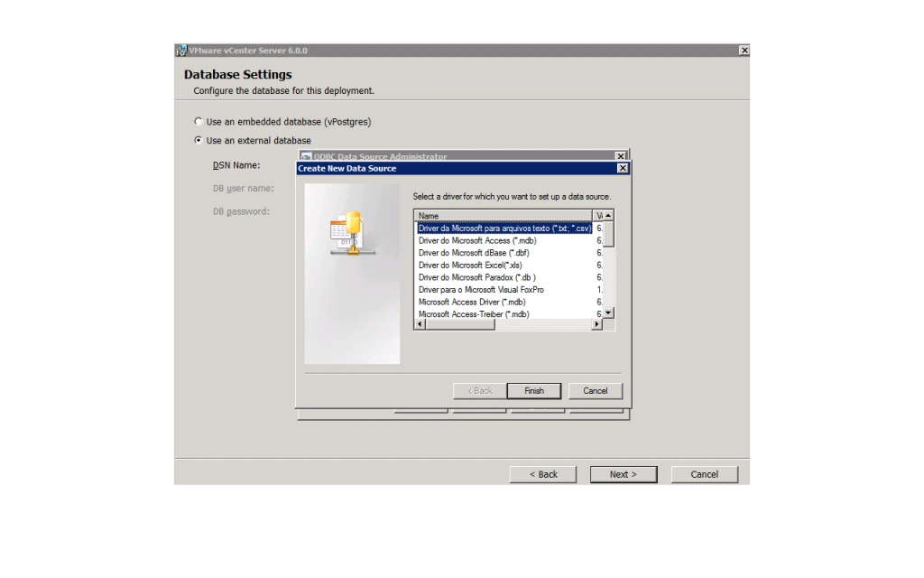Screen dimensions: 924x578
Task: Click the driver list scroll-right arrow
Action: pos(597,324)
